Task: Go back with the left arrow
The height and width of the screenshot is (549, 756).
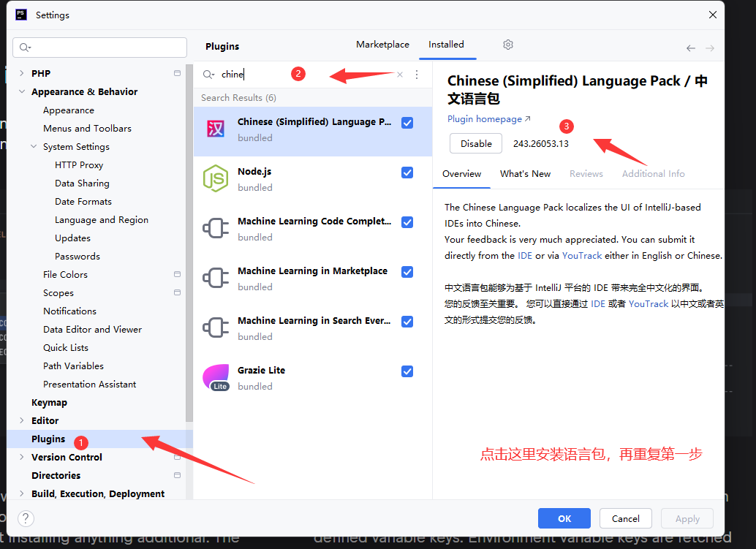Action: pyautogui.click(x=690, y=48)
